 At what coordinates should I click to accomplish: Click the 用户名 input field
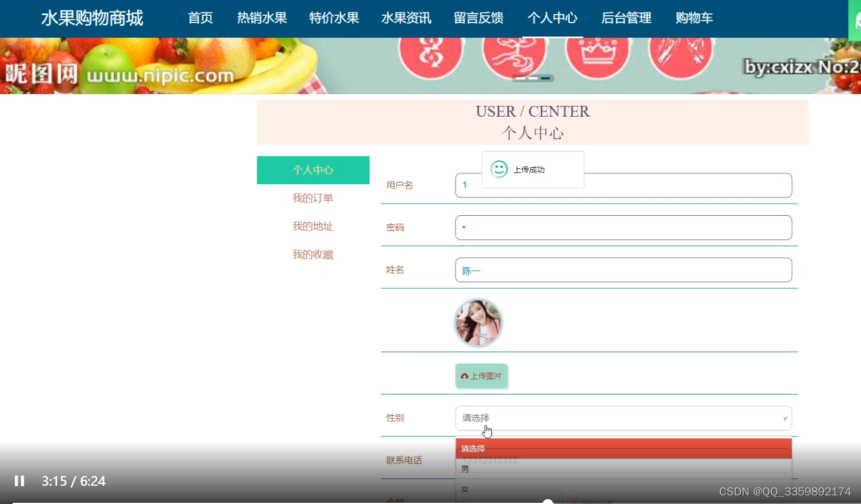coord(623,185)
